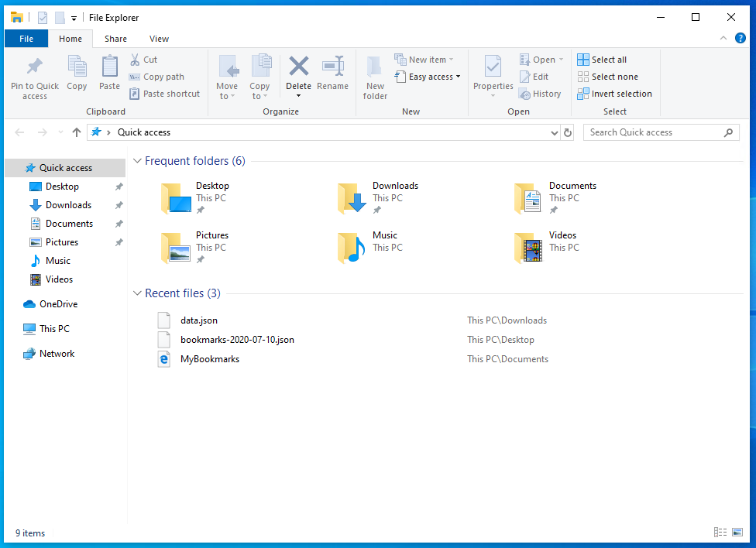
Task: Click the History command
Action: coord(540,94)
